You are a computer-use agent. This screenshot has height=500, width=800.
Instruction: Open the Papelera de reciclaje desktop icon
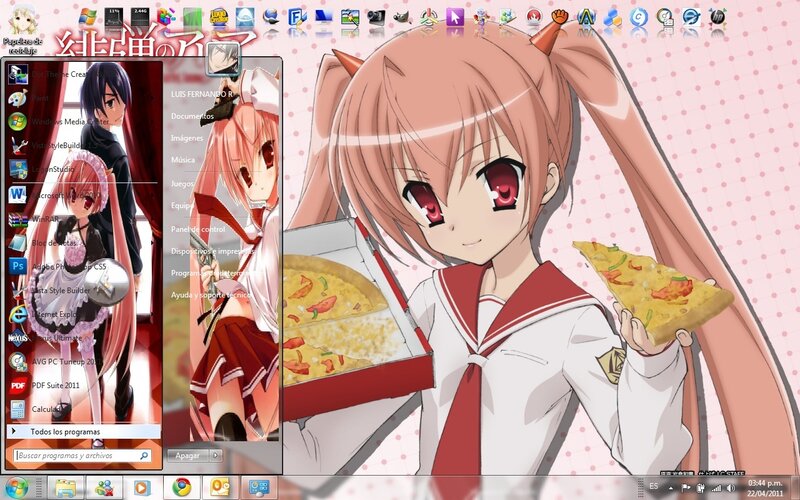pos(22,30)
